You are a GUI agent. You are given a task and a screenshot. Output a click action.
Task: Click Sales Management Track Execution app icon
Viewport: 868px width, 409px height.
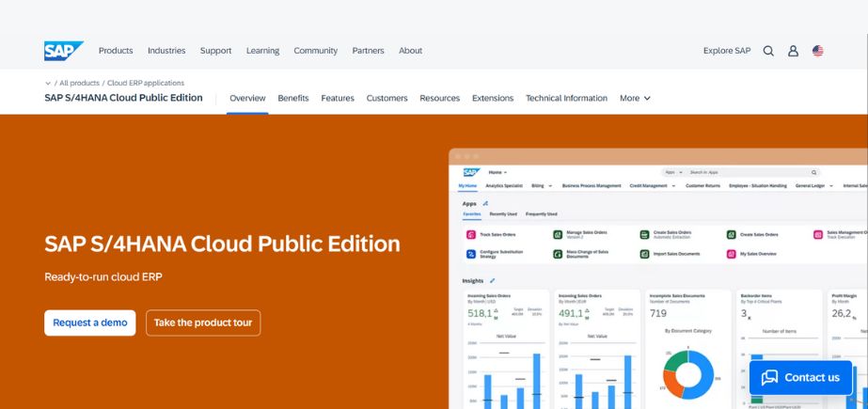point(818,235)
